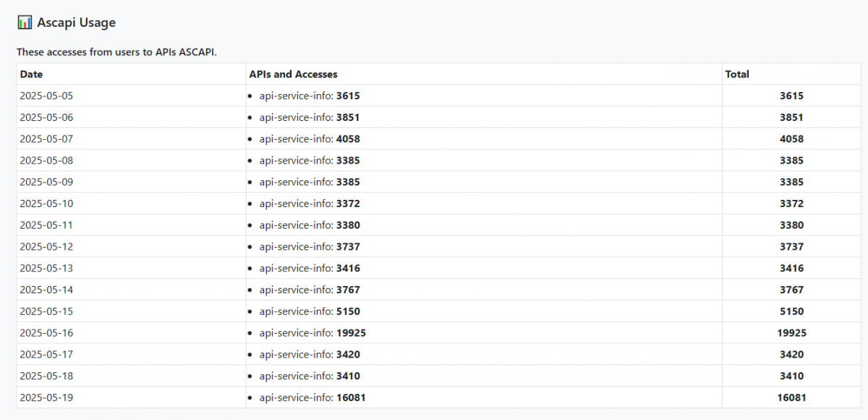Click the APIs and Accesses column header
868x420 pixels.
pos(293,74)
